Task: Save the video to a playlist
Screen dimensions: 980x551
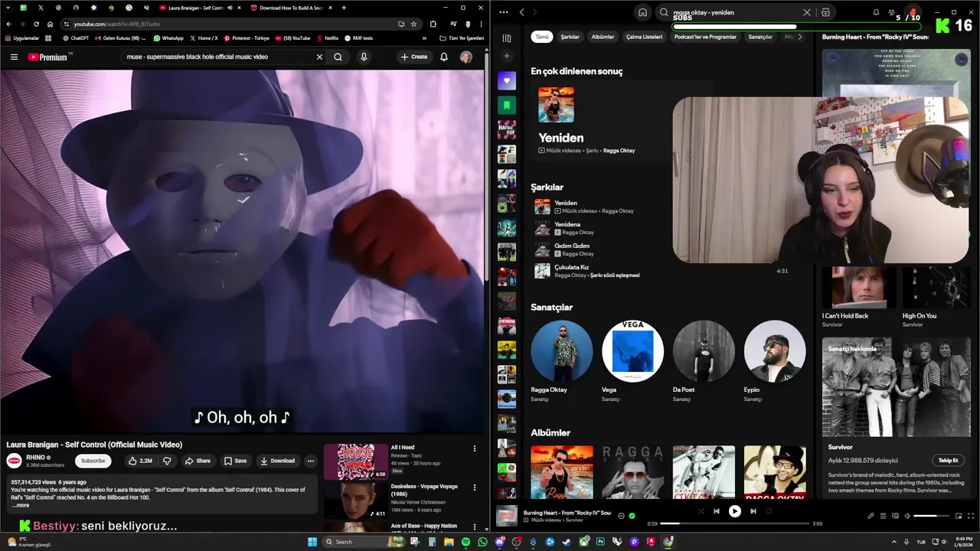Action: point(235,461)
